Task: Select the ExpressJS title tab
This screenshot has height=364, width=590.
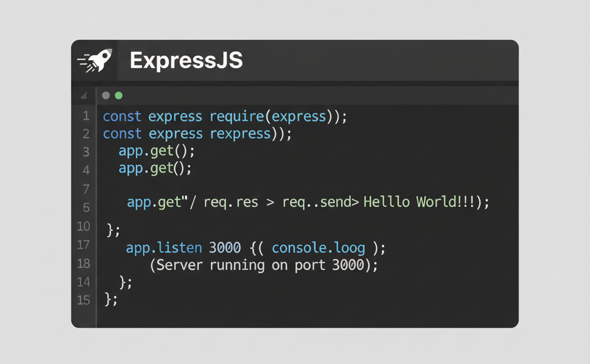Action: point(186,60)
